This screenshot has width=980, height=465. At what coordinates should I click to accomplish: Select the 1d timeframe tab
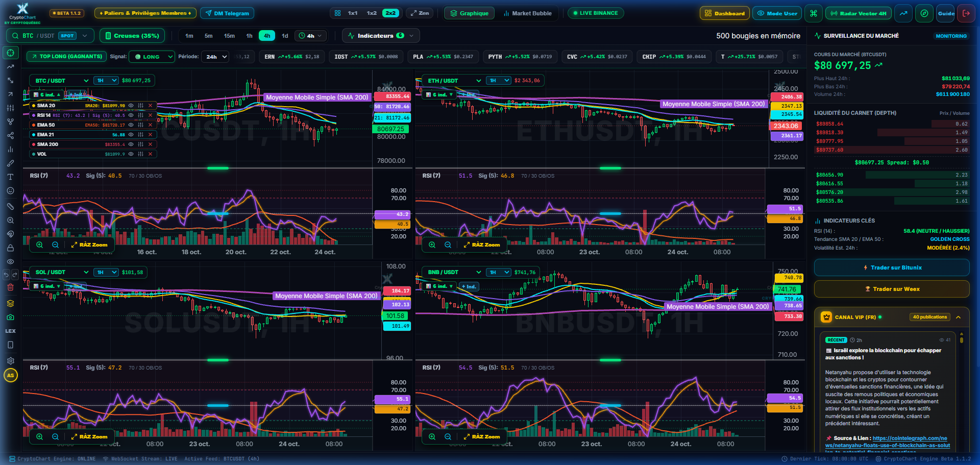[285, 36]
